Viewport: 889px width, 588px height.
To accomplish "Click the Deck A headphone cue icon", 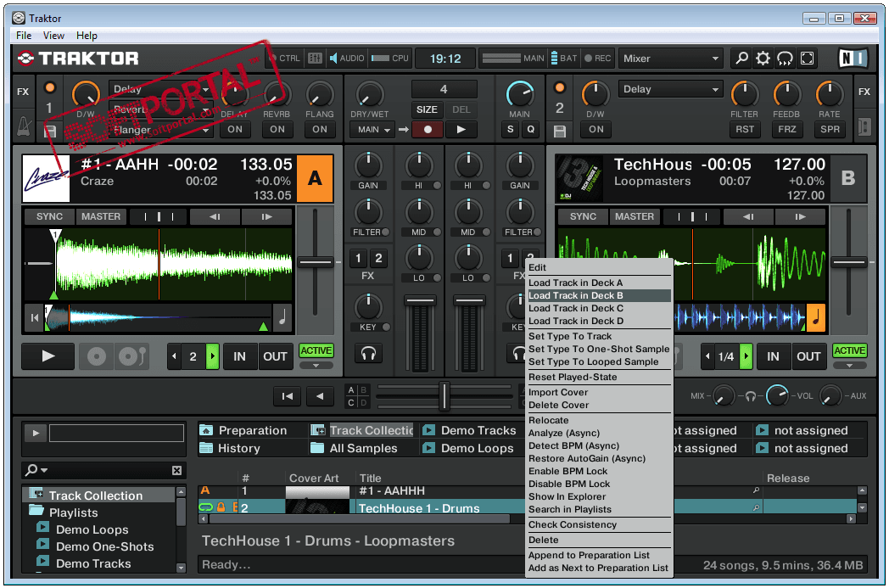I will [368, 354].
